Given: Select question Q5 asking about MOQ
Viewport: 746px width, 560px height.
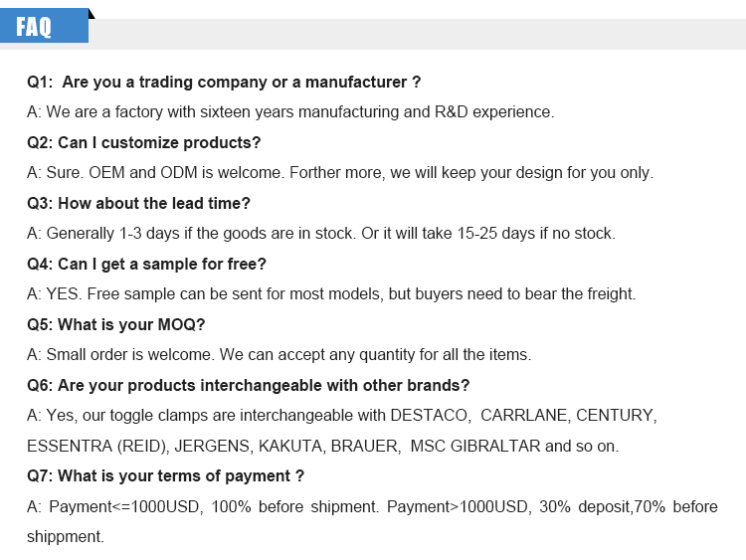Looking at the screenshot, I should click(x=116, y=324).
